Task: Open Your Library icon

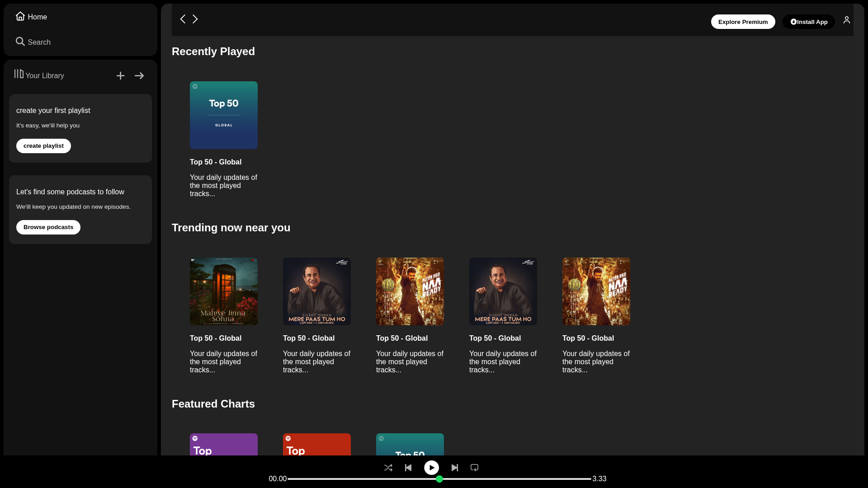Action: point(19,74)
